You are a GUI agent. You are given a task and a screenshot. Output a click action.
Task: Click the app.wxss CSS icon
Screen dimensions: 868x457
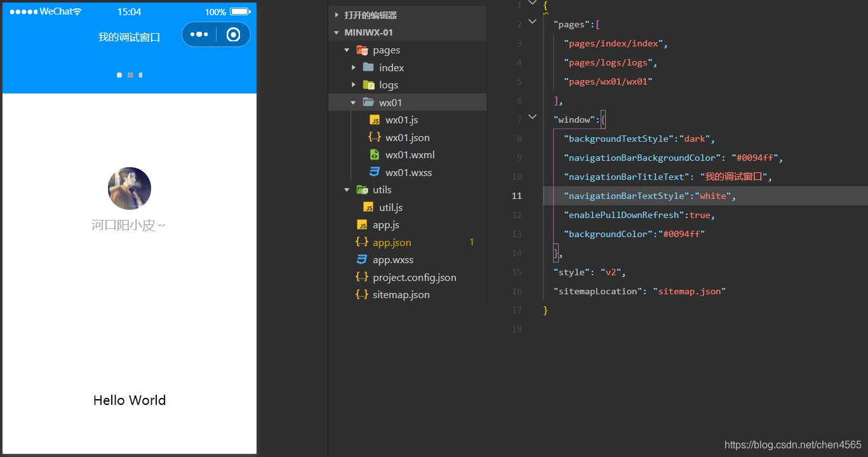click(362, 260)
